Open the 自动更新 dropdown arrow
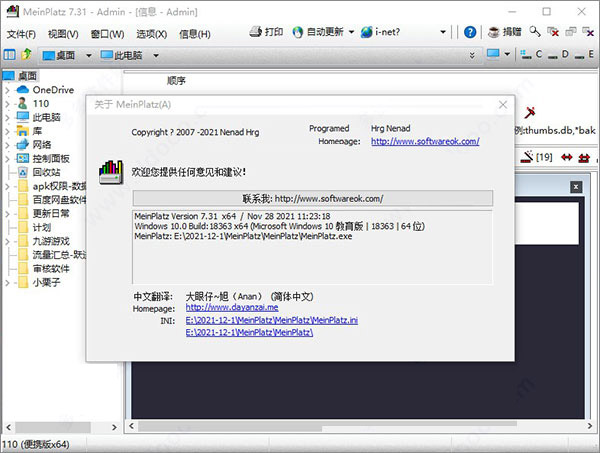The width and height of the screenshot is (600, 453). coord(352,33)
